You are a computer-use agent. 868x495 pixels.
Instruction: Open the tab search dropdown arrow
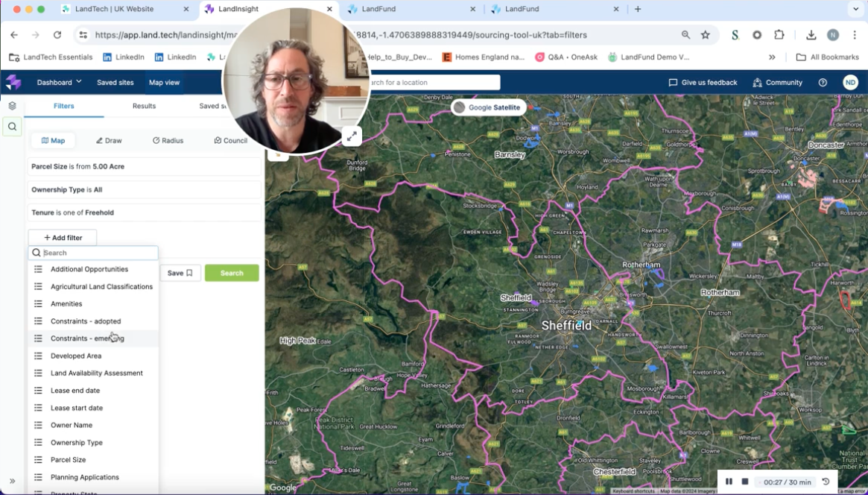(x=856, y=9)
